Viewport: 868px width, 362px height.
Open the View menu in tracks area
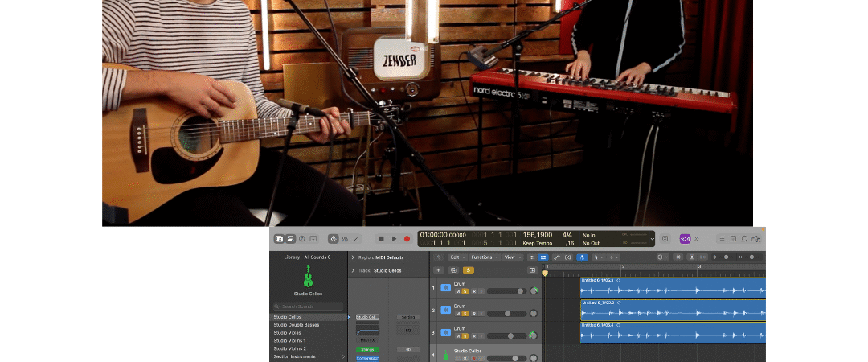pos(512,257)
